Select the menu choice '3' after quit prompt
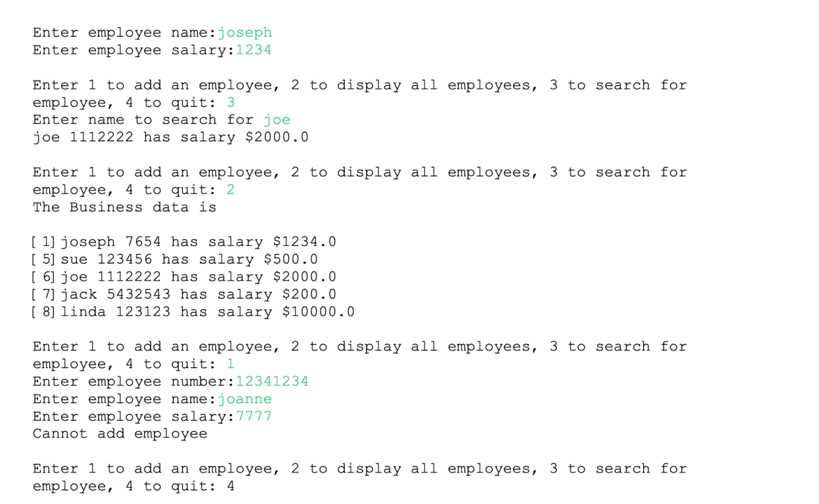Viewport: 819px width, 504px height. [x=231, y=102]
